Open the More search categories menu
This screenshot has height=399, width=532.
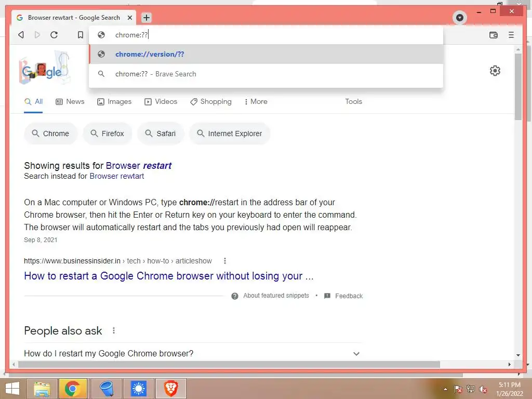pyautogui.click(x=256, y=102)
